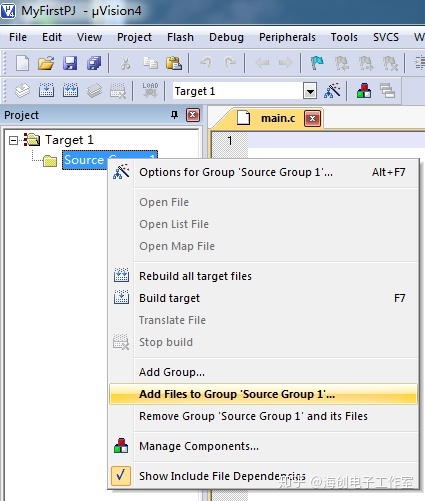The width and height of the screenshot is (425, 501).
Task: Click the Navigate Forwards arrow icon
Action: pyautogui.click(x=286, y=63)
